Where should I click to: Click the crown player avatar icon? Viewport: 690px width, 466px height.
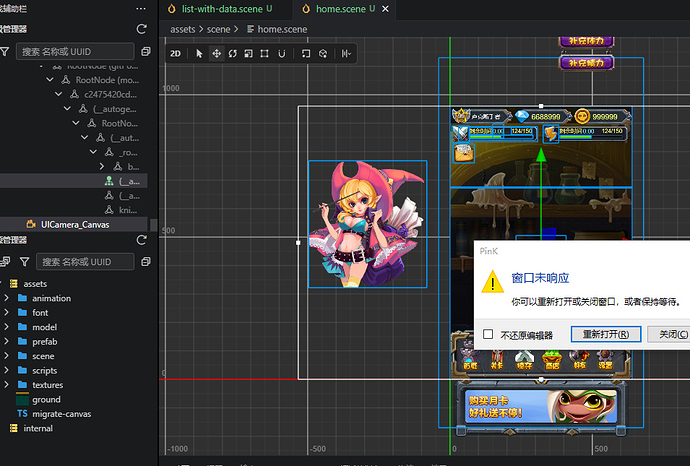click(x=461, y=116)
